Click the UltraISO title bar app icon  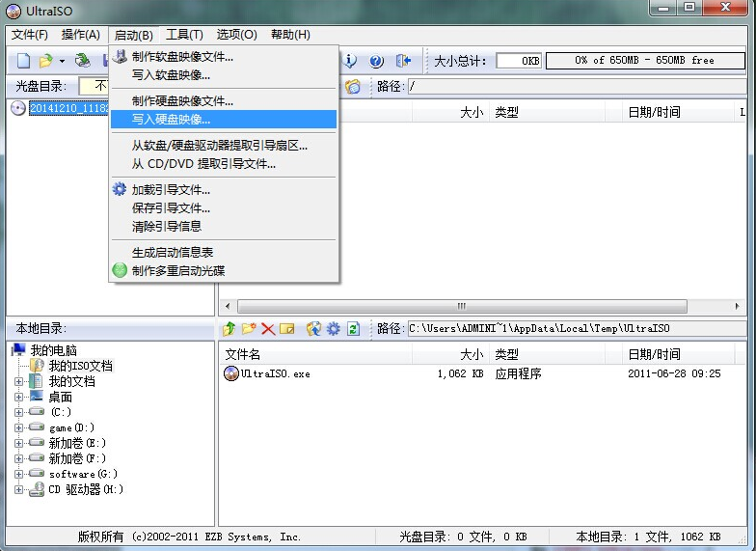coord(13,12)
